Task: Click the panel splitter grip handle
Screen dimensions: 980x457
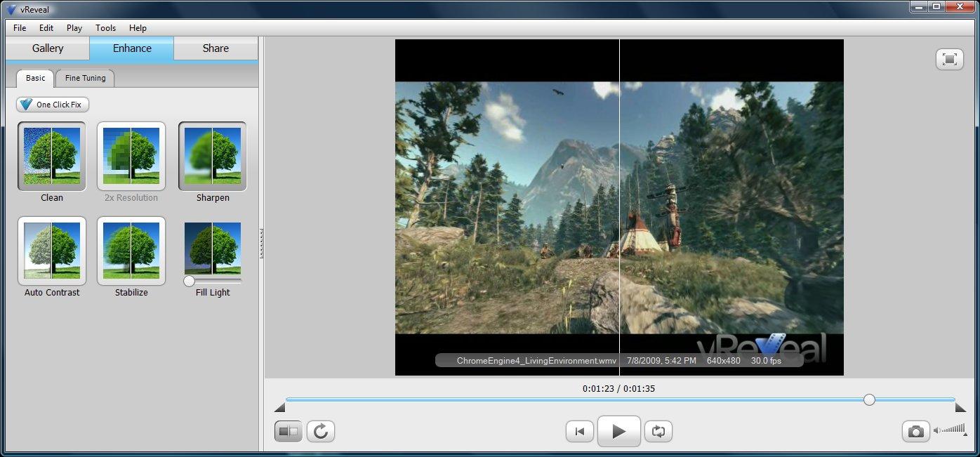Action: 261,242
